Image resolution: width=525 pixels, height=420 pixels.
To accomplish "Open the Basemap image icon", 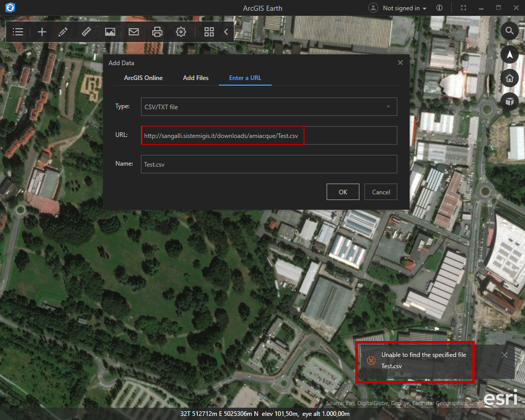I will (x=110, y=32).
